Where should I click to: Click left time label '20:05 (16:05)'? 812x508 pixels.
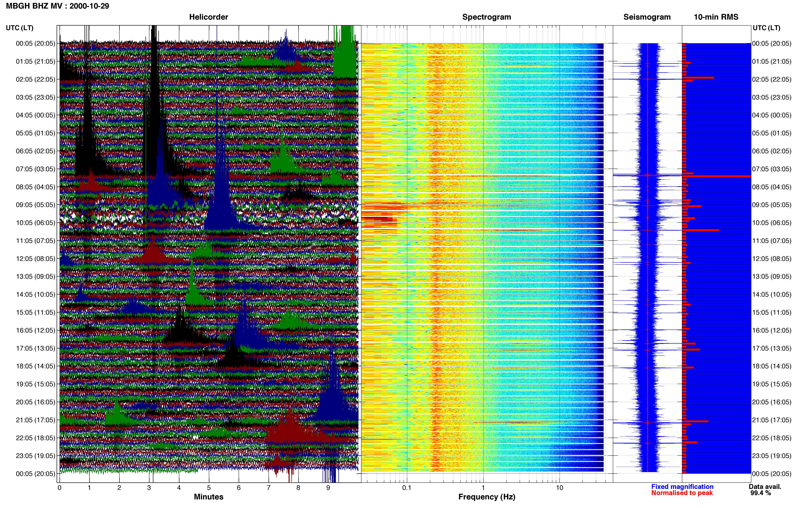click(36, 402)
